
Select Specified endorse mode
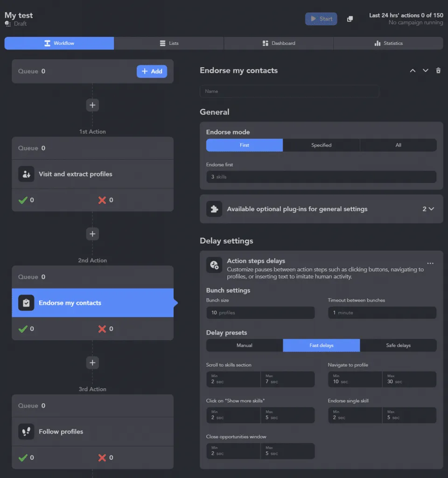tap(321, 146)
